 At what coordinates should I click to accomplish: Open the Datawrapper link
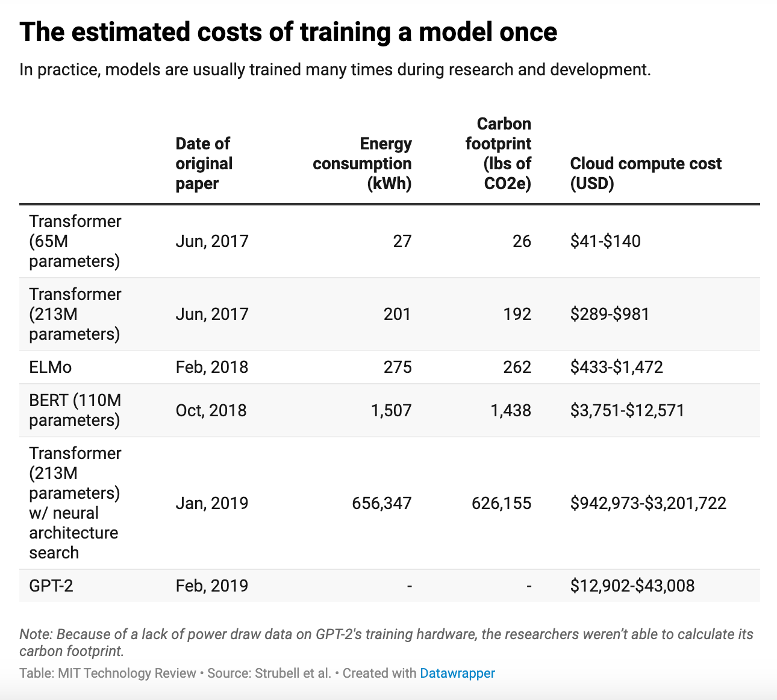[x=457, y=673]
